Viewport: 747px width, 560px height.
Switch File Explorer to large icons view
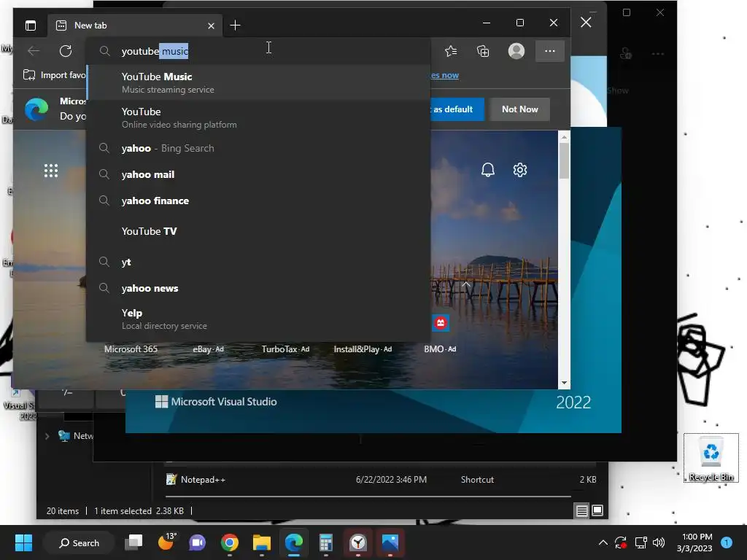[597, 511]
